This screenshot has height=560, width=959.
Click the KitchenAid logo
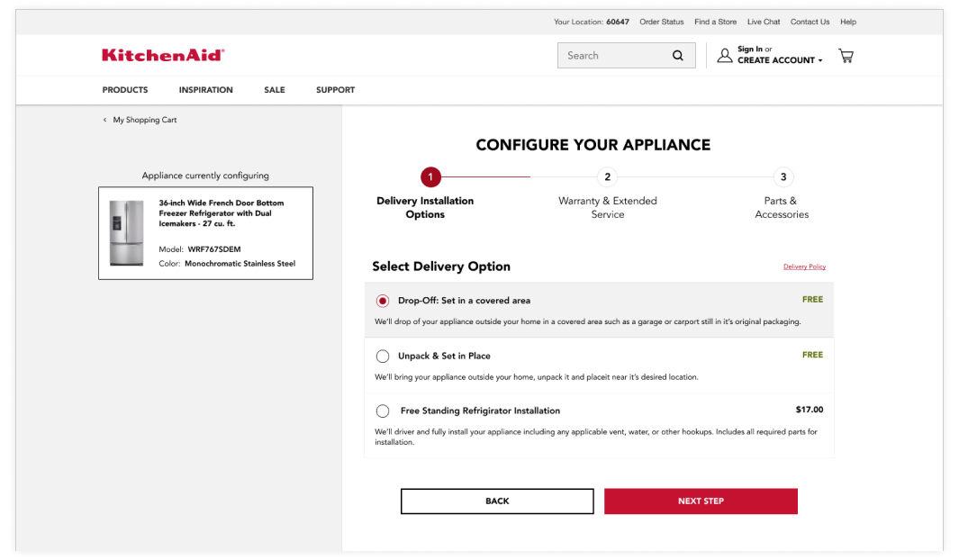pyautogui.click(x=163, y=56)
